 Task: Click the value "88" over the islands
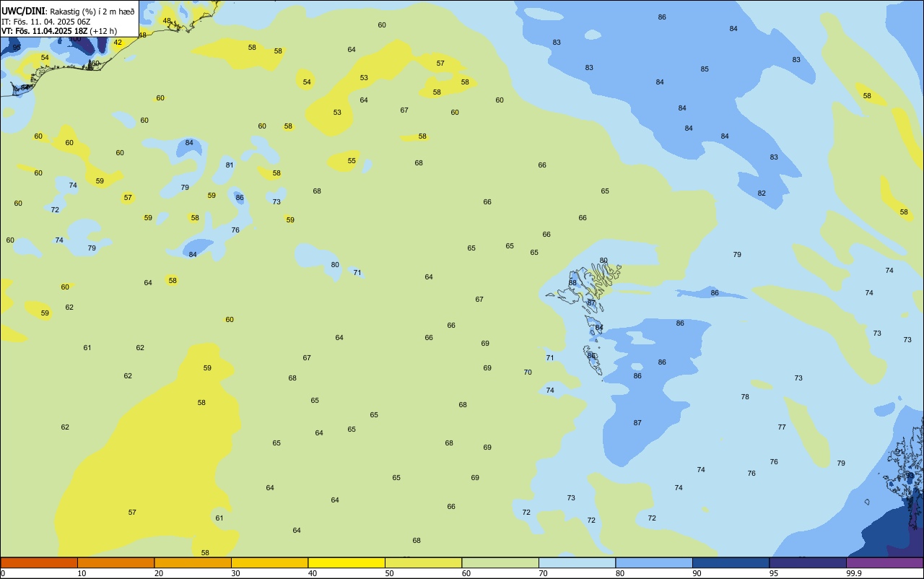[x=572, y=282]
